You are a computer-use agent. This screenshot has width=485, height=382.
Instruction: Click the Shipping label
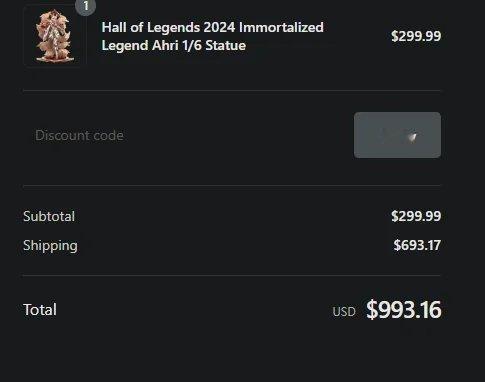point(50,246)
